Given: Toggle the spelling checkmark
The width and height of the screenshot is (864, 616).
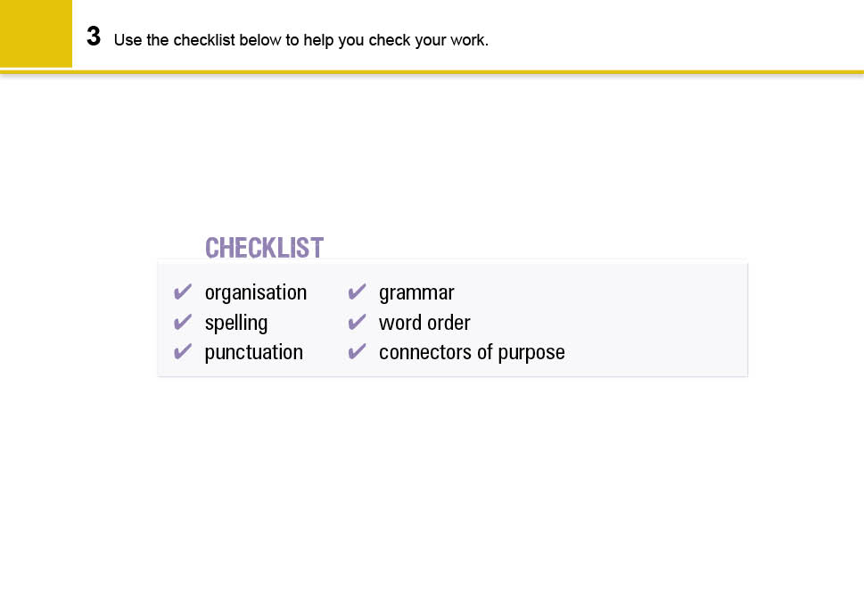Looking at the screenshot, I should pyautogui.click(x=183, y=322).
